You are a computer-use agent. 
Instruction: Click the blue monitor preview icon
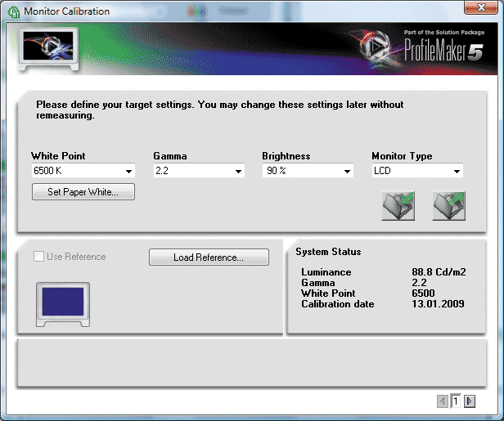(61, 304)
